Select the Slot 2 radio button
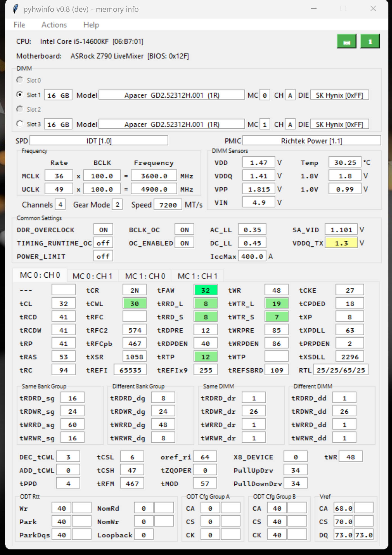 20,109
